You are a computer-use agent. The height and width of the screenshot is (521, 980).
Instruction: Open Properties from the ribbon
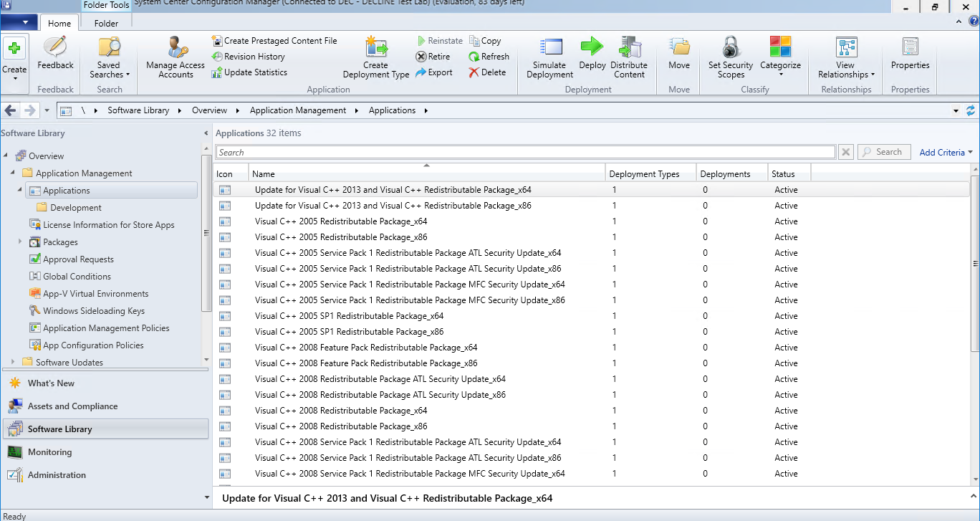click(911, 54)
